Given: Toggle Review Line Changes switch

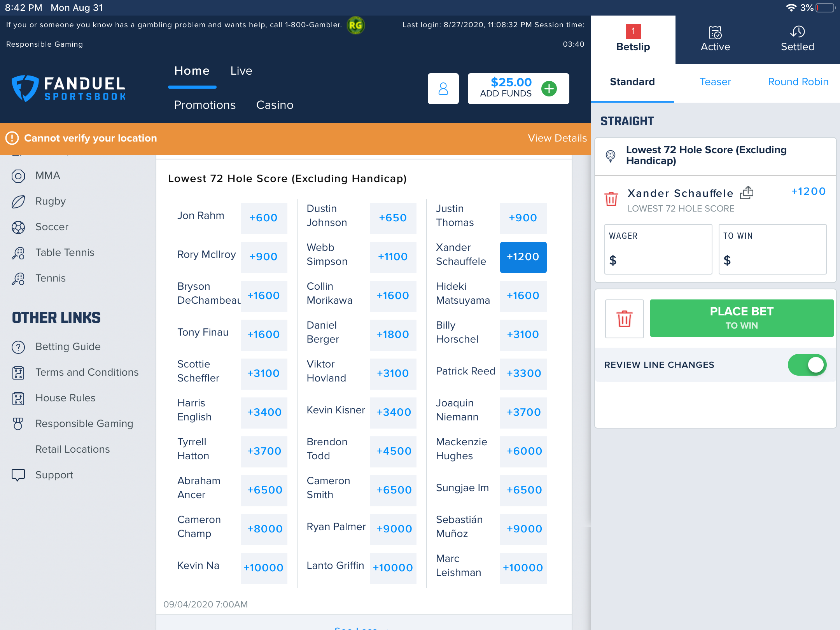Looking at the screenshot, I should click(x=807, y=365).
